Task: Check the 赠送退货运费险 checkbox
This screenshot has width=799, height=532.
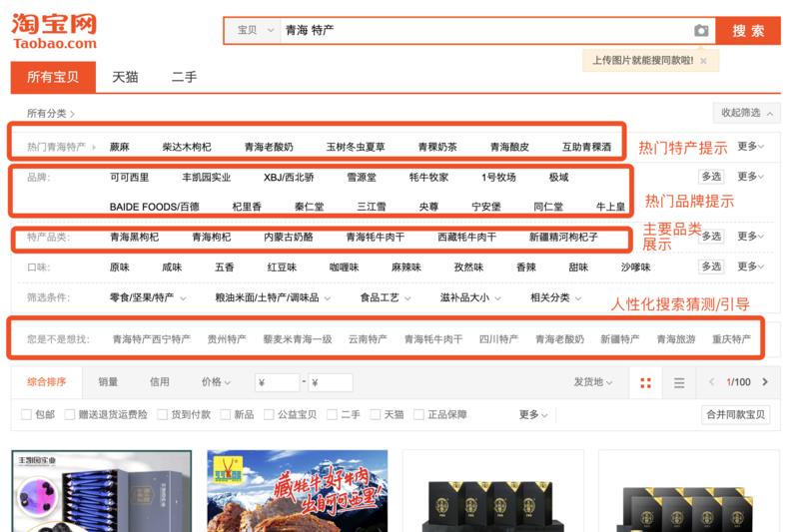Action: point(70,415)
